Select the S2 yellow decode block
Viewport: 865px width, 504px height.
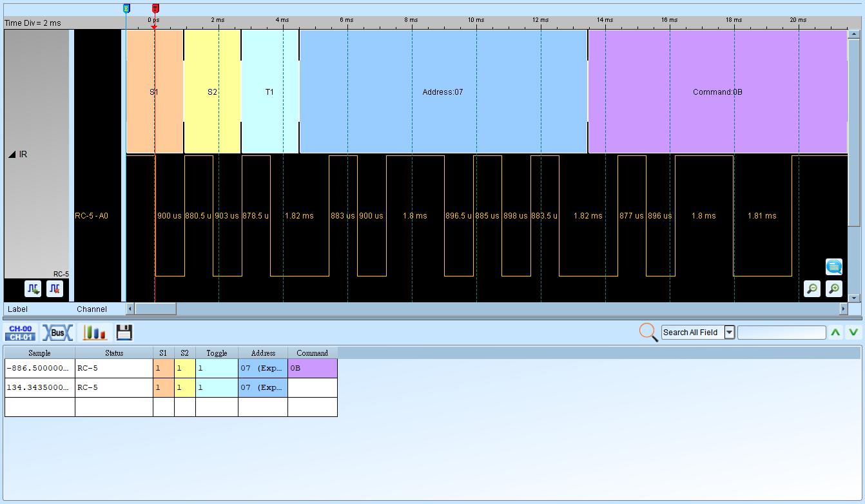(212, 92)
